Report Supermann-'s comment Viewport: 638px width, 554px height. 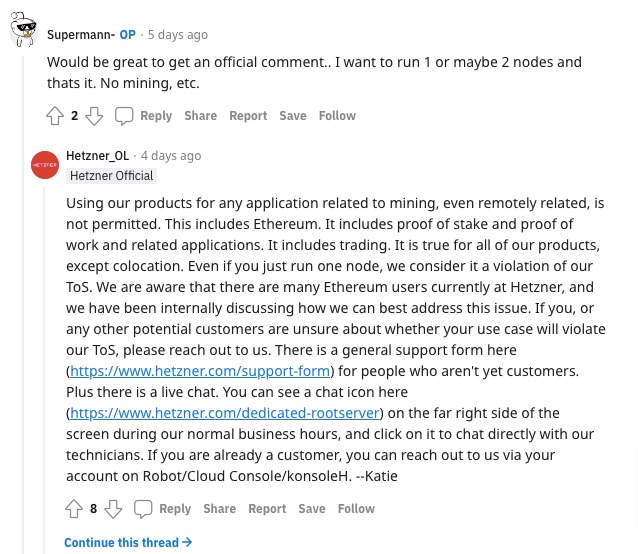pos(248,116)
